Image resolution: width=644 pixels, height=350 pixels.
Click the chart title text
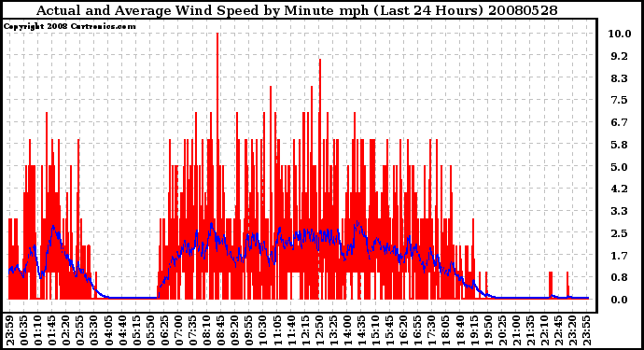(297, 10)
